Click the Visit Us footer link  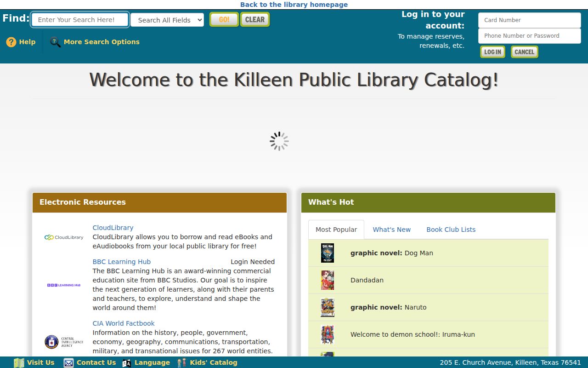(40, 362)
